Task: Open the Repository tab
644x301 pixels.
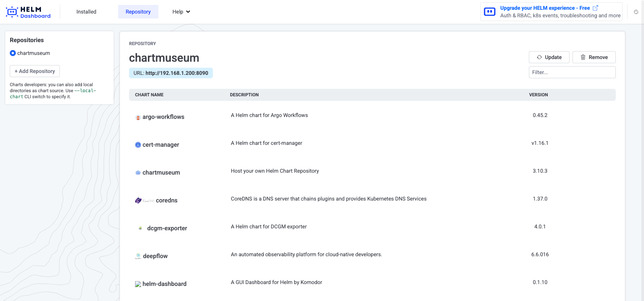Action: tap(138, 12)
